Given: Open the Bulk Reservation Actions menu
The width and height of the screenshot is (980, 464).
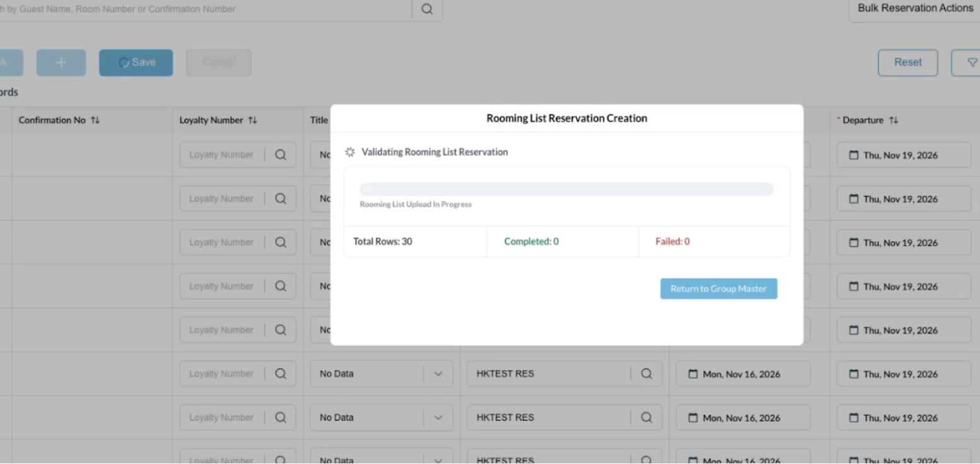Looking at the screenshot, I should 914,8.
